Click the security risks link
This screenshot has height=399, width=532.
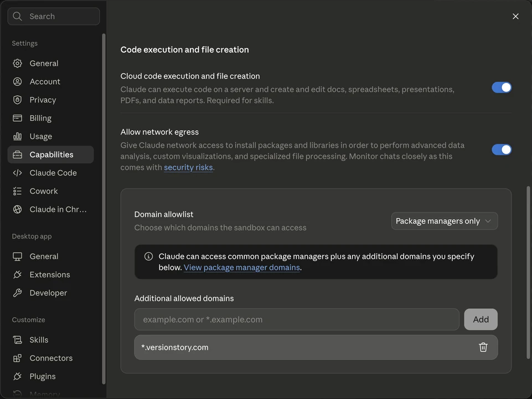[x=188, y=168]
